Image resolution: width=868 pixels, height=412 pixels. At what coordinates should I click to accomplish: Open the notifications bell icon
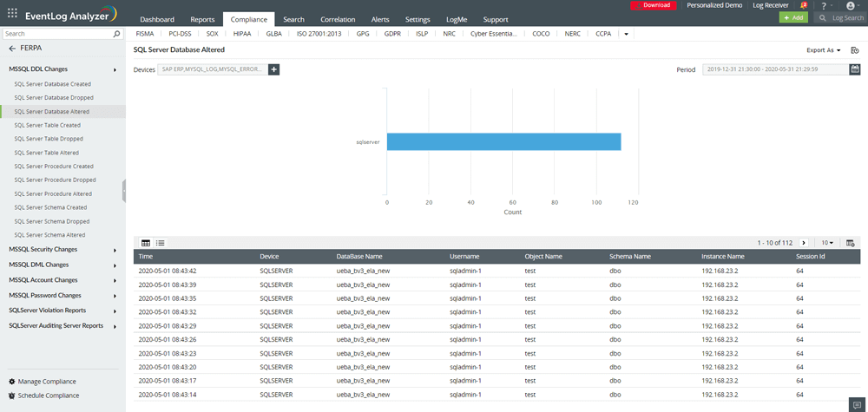[804, 5]
